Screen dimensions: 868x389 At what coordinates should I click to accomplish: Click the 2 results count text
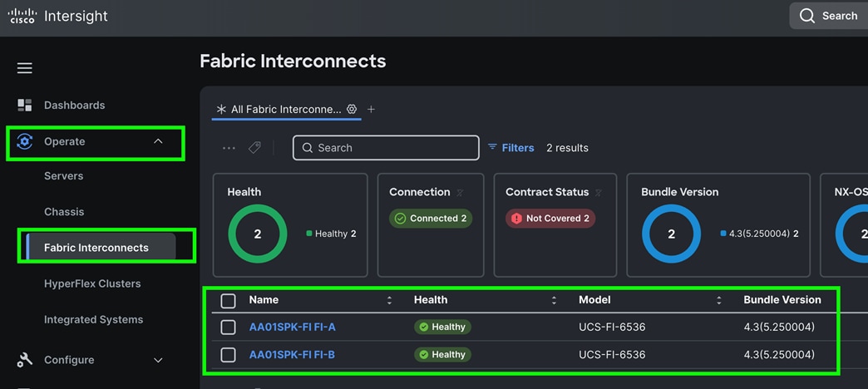pyautogui.click(x=567, y=148)
